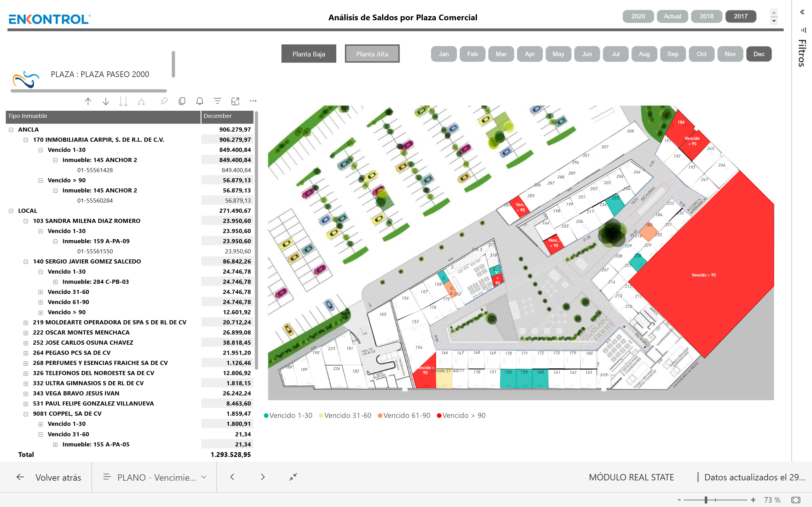812x507 pixels.
Task: Click the drill up arrow icon
Action: [x=88, y=101]
